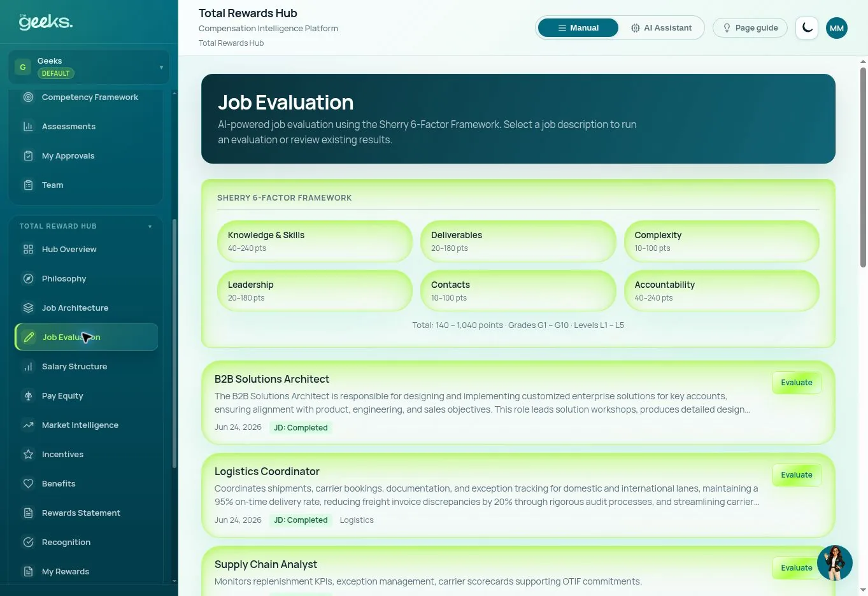The image size is (868, 596).
Task: Click the Hub Overview grid icon
Action: tap(28, 250)
